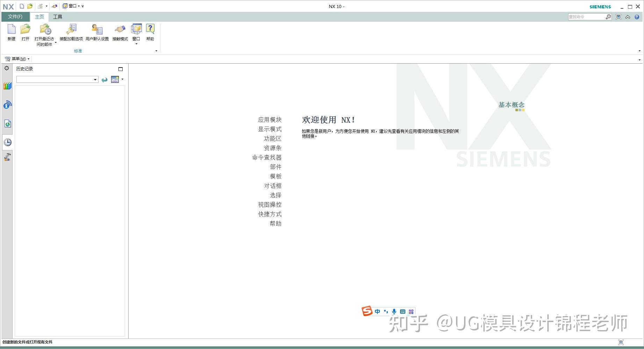Toggle 接触模式 touch mode

120,32
